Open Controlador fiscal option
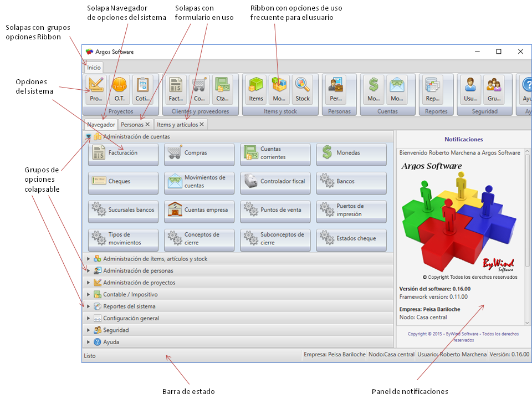The height and width of the screenshot is (399, 532). (275, 183)
